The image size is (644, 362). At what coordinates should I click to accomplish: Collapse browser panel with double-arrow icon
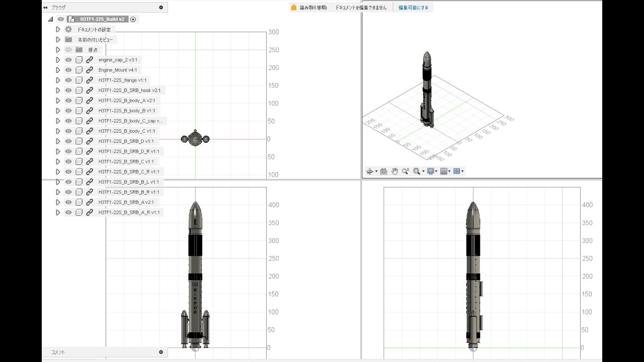point(45,8)
